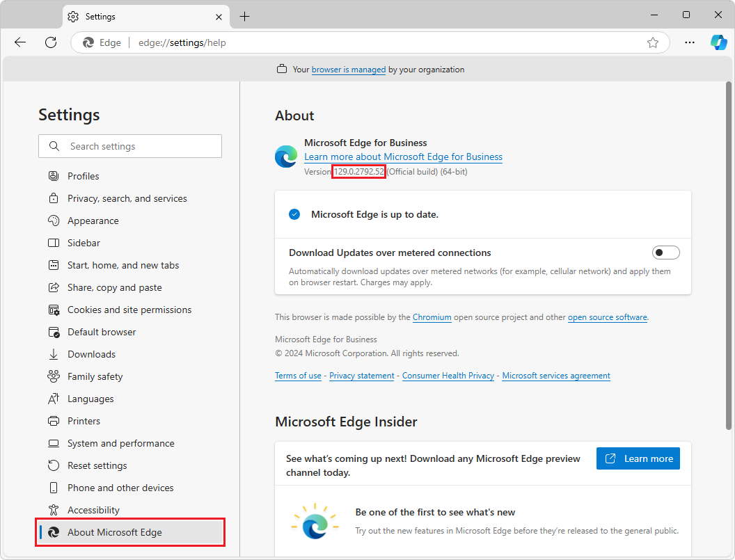Viewport: 735px width, 560px height.
Task: Click inside the Search settings field
Action: pos(129,146)
